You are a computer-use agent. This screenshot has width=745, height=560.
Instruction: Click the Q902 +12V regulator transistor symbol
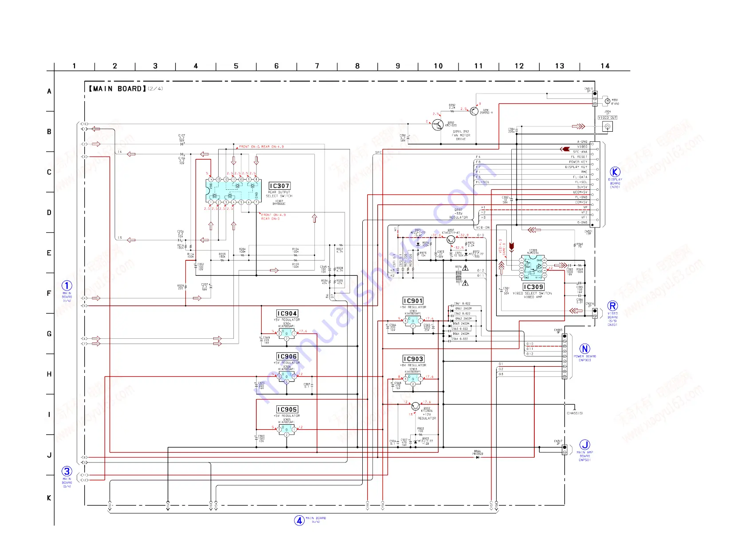coord(415,406)
